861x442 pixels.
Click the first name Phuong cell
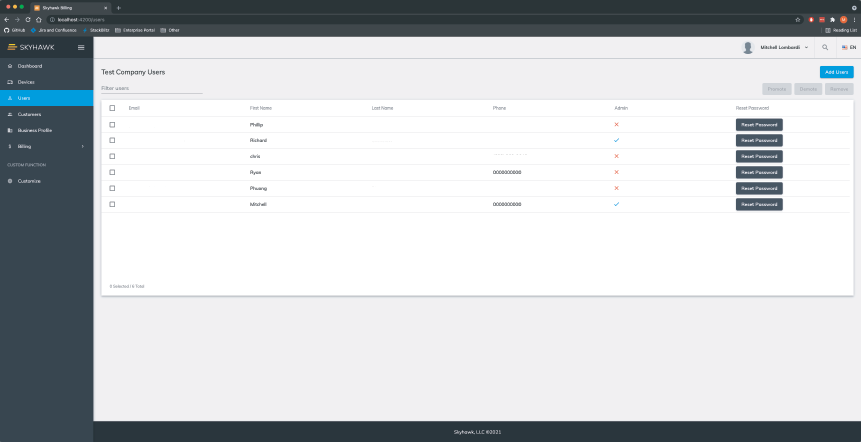pos(258,188)
